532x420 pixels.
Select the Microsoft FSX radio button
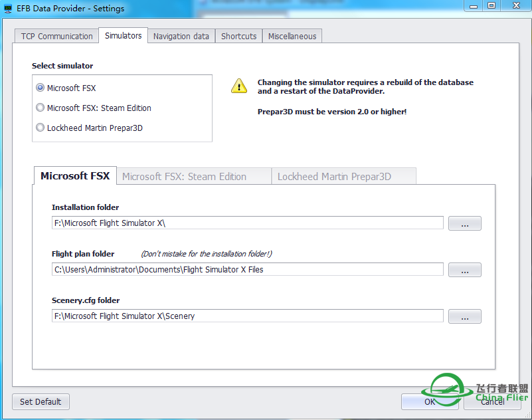[x=40, y=88]
